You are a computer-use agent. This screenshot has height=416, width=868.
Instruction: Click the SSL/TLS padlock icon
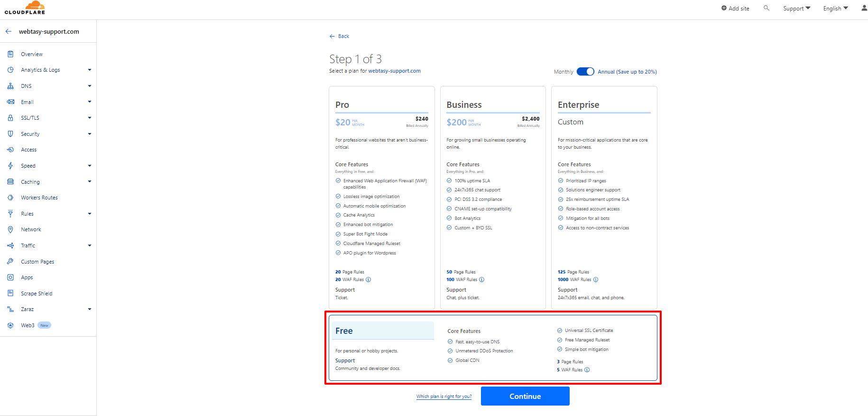(10, 118)
